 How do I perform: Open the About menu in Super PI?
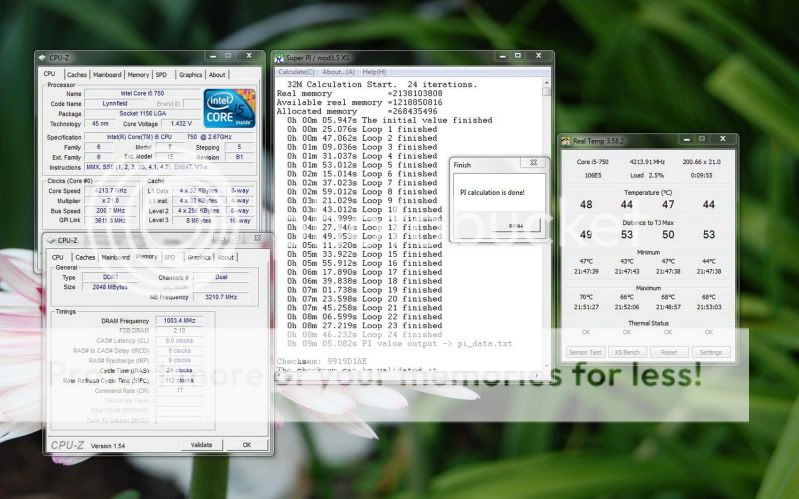point(338,72)
